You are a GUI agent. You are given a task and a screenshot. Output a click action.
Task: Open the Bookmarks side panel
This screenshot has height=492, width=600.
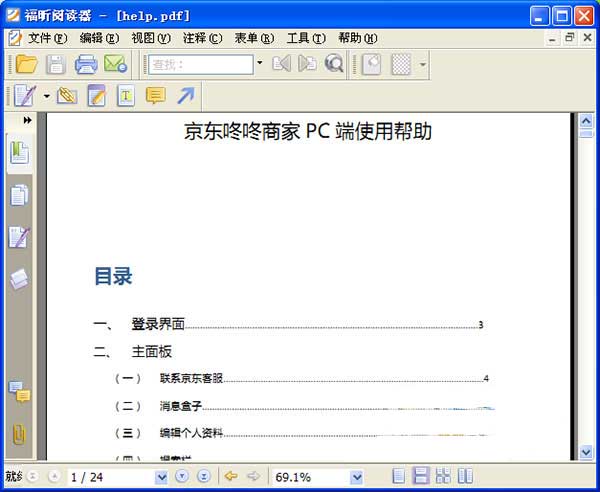19,153
